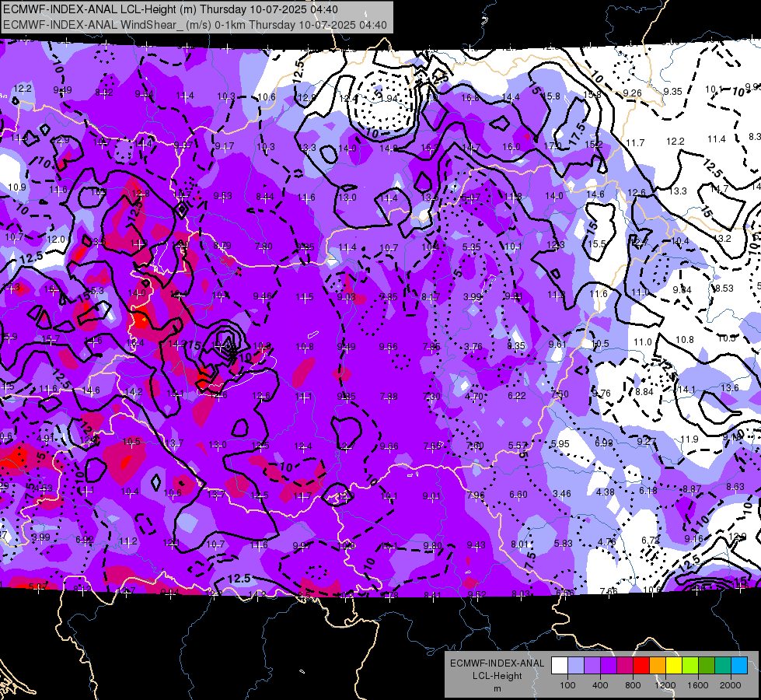Click the legend tick label 800
The width and height of the screenshot is (761, 700).
pyautogui.click(x=633, y=685)
